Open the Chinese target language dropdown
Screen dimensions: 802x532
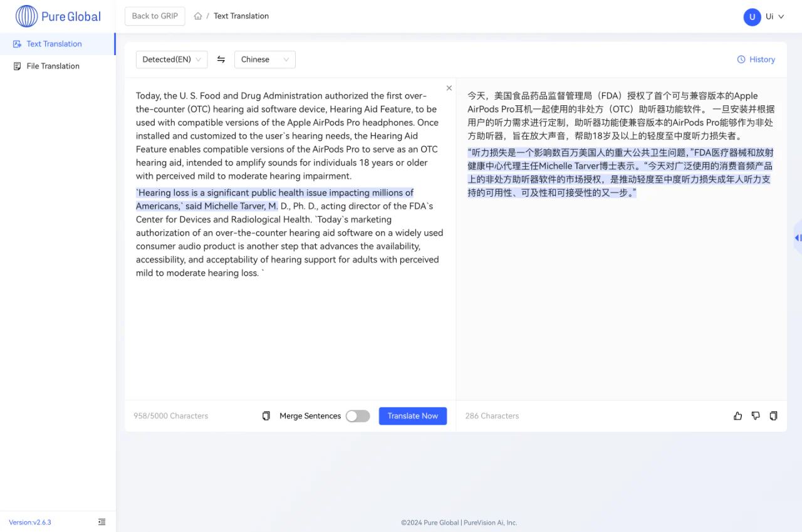tap(265, 60)
